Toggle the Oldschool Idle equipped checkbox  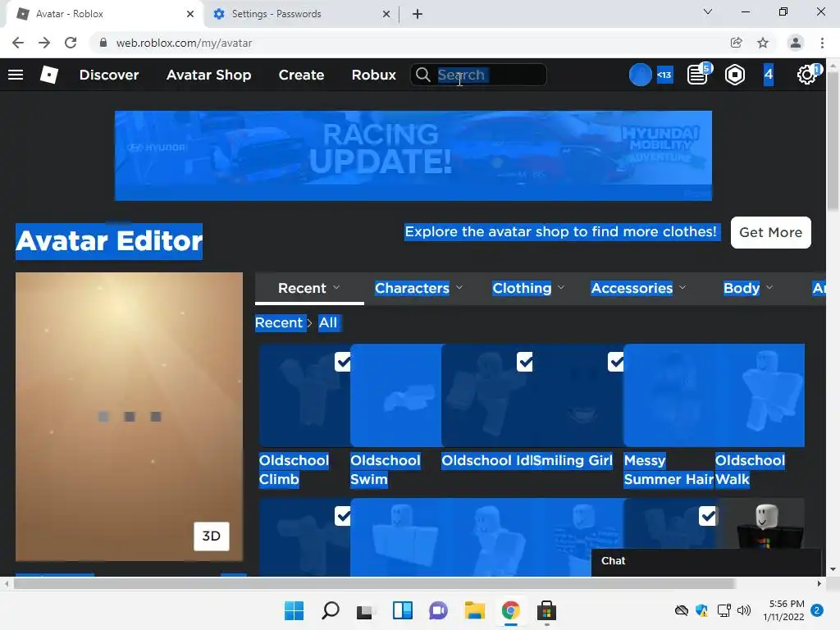pos(525,362)
